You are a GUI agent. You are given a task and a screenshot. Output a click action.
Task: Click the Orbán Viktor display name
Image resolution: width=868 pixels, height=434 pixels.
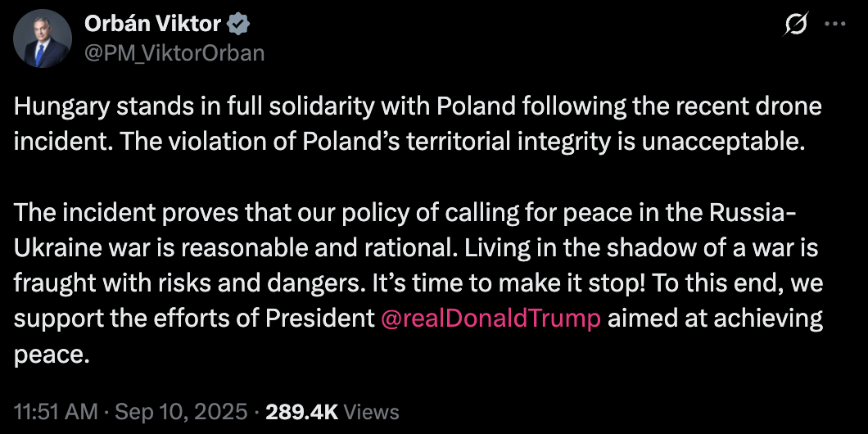click(x=152, y=25)
